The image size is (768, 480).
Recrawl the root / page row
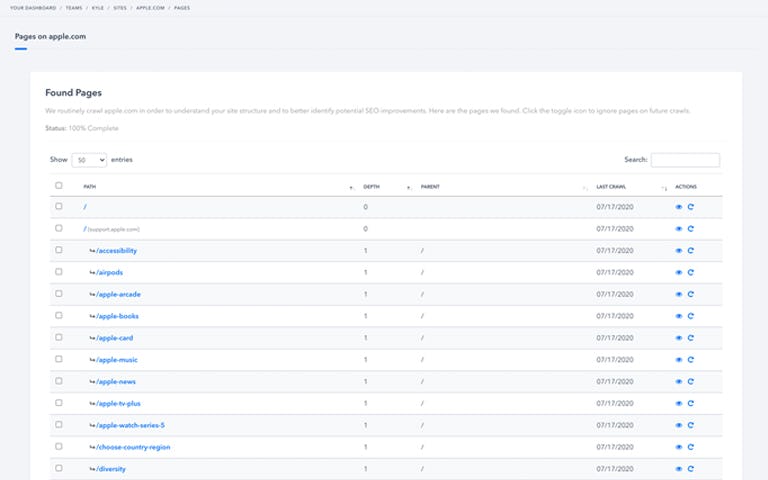point(691,207)
